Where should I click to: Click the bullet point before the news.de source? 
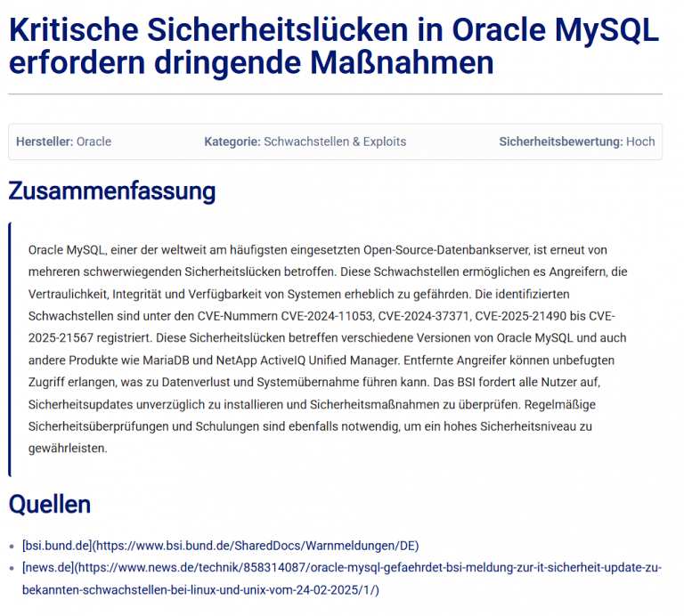12,568
